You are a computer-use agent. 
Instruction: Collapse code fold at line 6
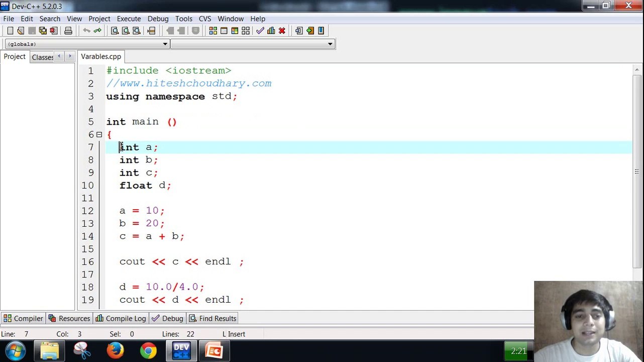coord(99,134)
